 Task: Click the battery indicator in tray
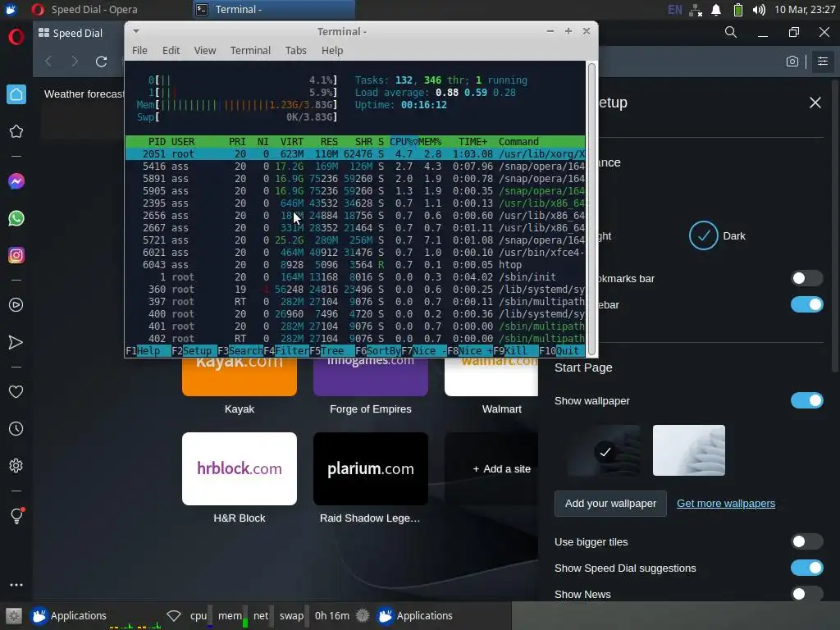click(x=737, y=10)
